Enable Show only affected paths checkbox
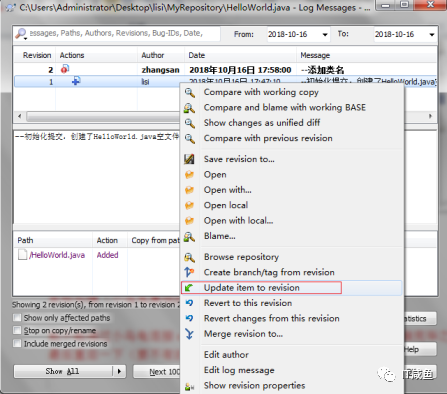Image resolution: width=447 pixels, height=394 pixels. pyautogui.click(x=17, y=317)
